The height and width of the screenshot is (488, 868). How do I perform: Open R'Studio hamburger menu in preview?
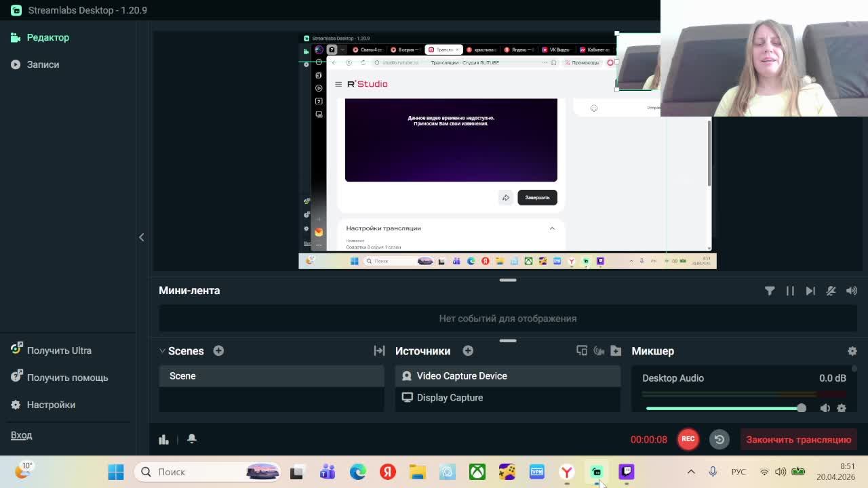point(338,84)
